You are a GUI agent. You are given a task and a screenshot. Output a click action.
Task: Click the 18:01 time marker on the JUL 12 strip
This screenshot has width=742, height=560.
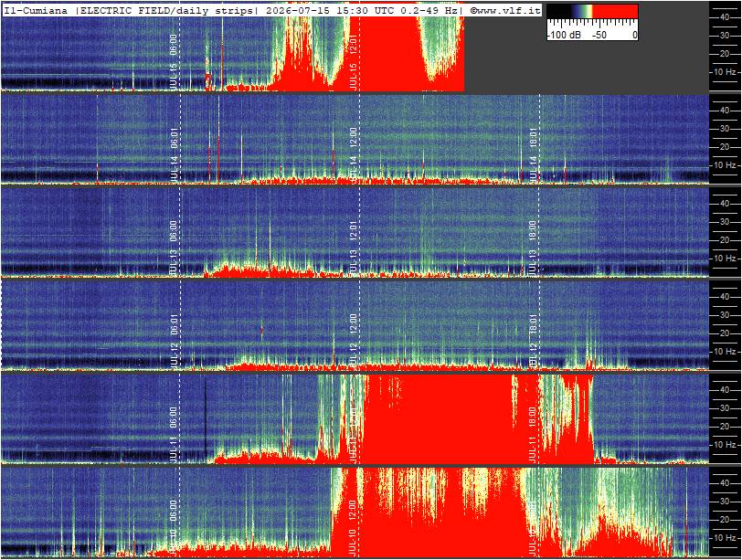(x=533, y=323)
